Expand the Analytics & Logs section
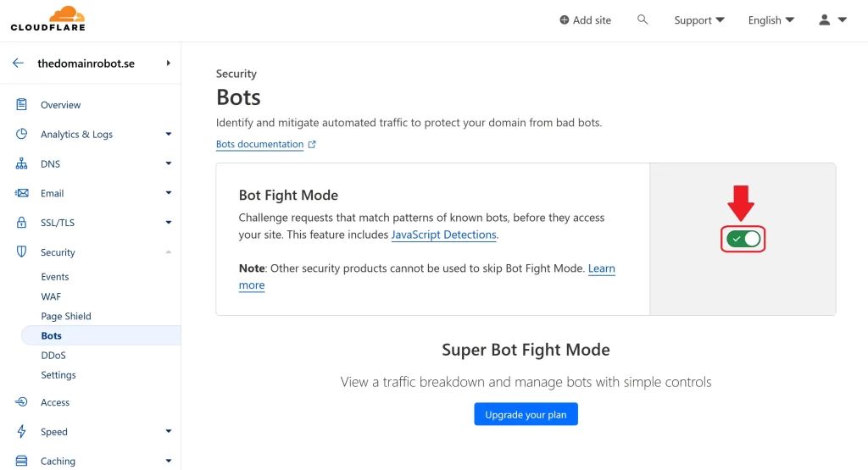Image resolution: width=868 pixels, height=470 pixels. click(x=168, y=134)
